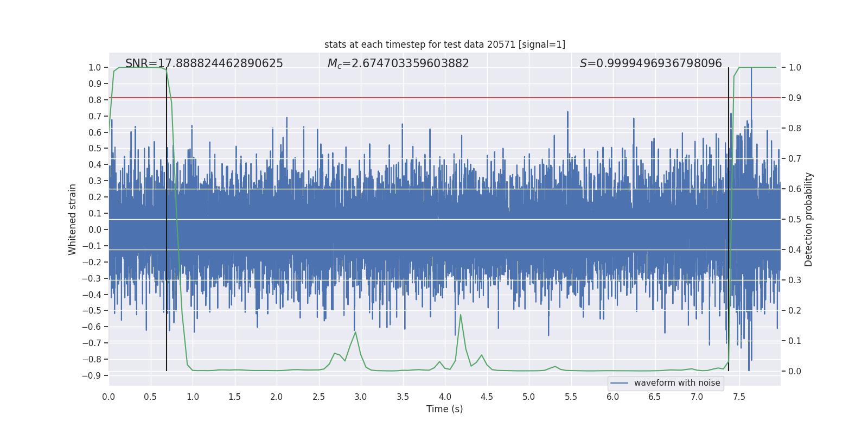Click the black vertical marker near 0.7 s

167,217
